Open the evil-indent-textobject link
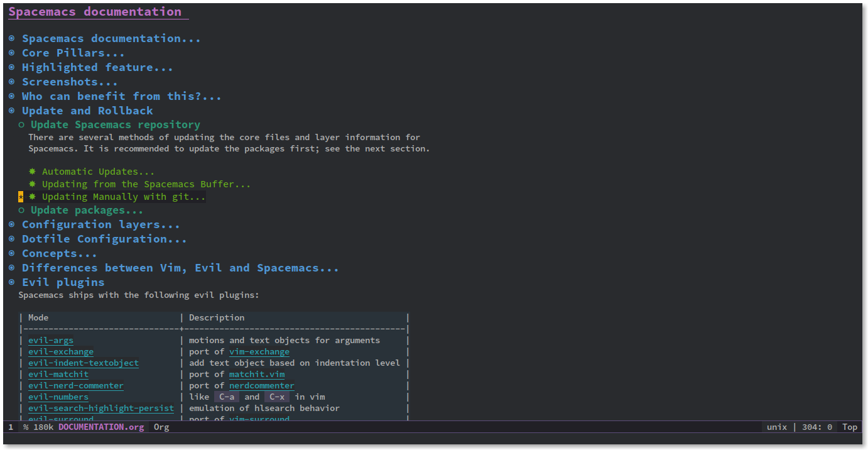The width and height of the screenshot is (868, 450). pyautogui.click(x=84, y=363)
